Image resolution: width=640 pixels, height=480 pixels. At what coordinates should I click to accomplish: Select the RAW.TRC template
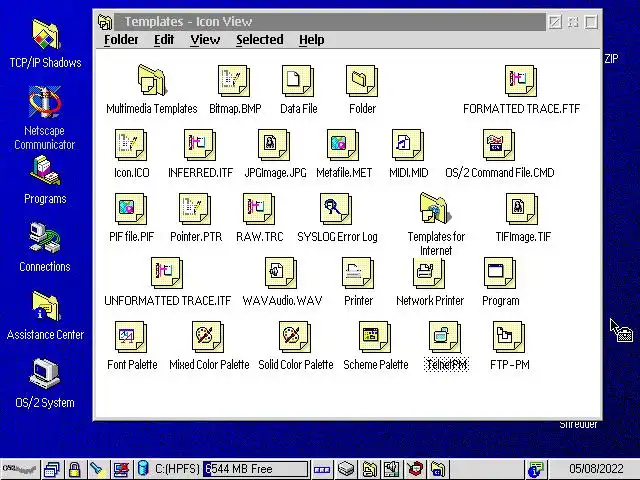(x=259, y=209)
